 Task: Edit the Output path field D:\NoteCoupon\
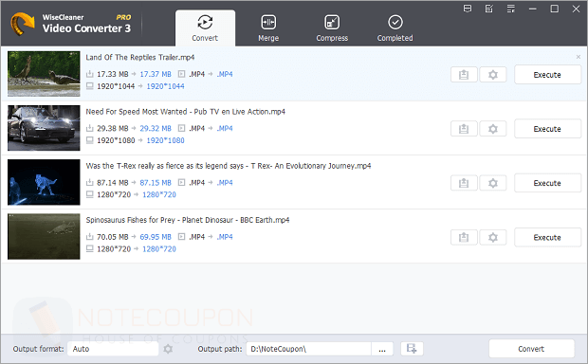click(x=308, y=349)
